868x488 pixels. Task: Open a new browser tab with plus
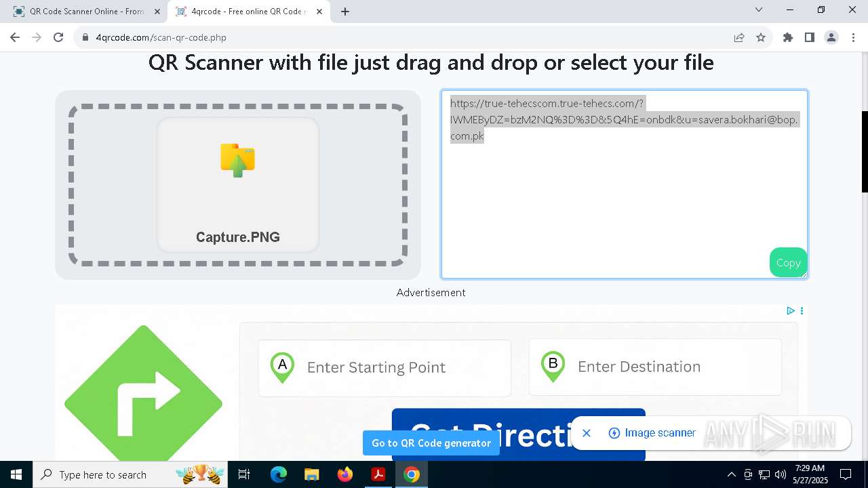tap(345, 12)
